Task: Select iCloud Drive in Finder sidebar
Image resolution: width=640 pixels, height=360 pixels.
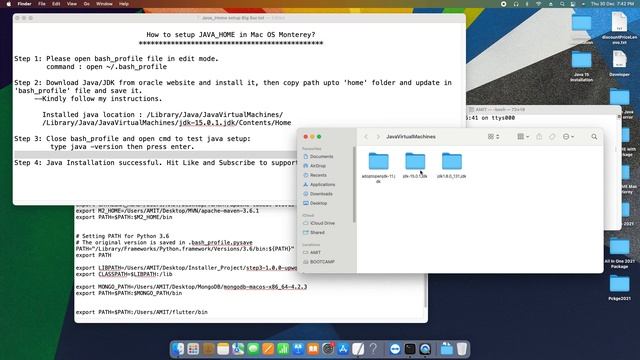Action: pos(319,223)
